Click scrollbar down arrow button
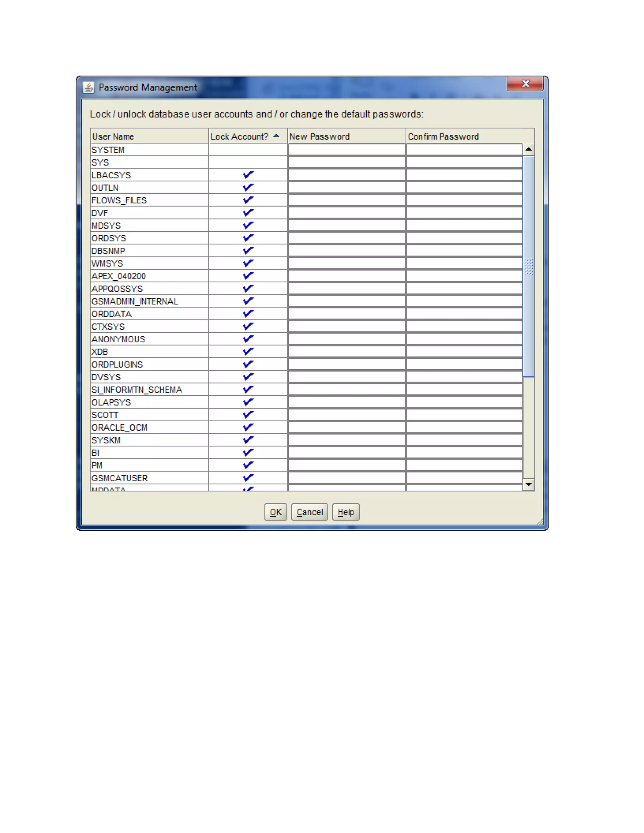The width and height of the screenshot is (644, 833). 528,484
